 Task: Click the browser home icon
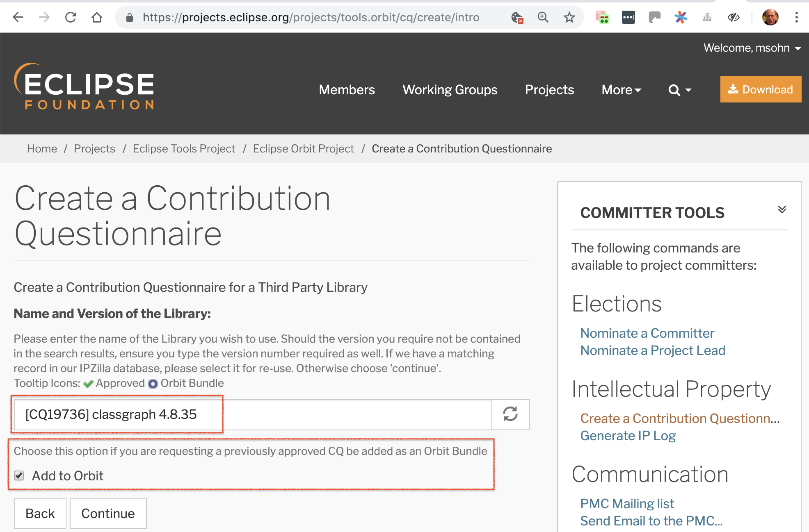tap(97, 17)
